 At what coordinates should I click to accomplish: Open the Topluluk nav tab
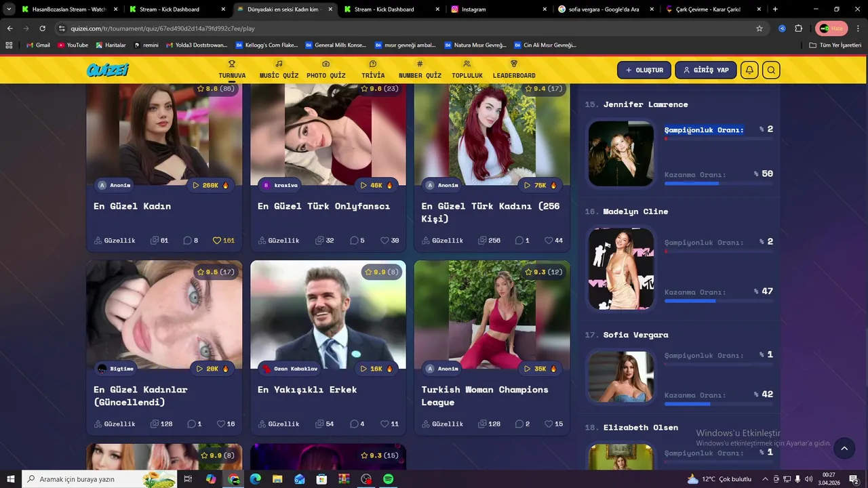[x=467, y=70]
